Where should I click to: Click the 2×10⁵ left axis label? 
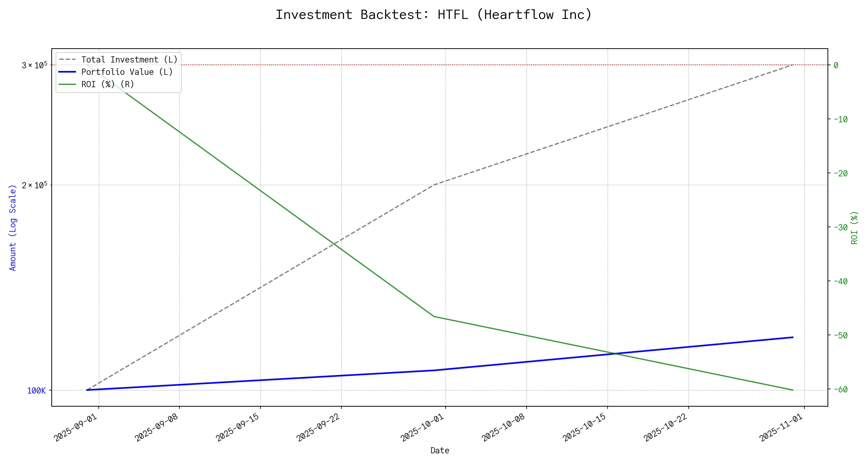pos(34,185)
